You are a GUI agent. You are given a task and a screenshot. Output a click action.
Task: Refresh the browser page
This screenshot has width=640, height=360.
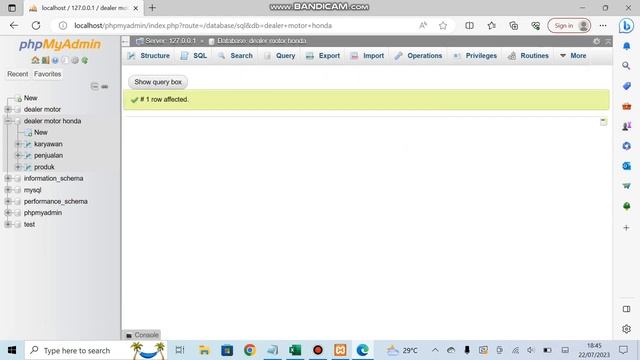tap(36, 25)
